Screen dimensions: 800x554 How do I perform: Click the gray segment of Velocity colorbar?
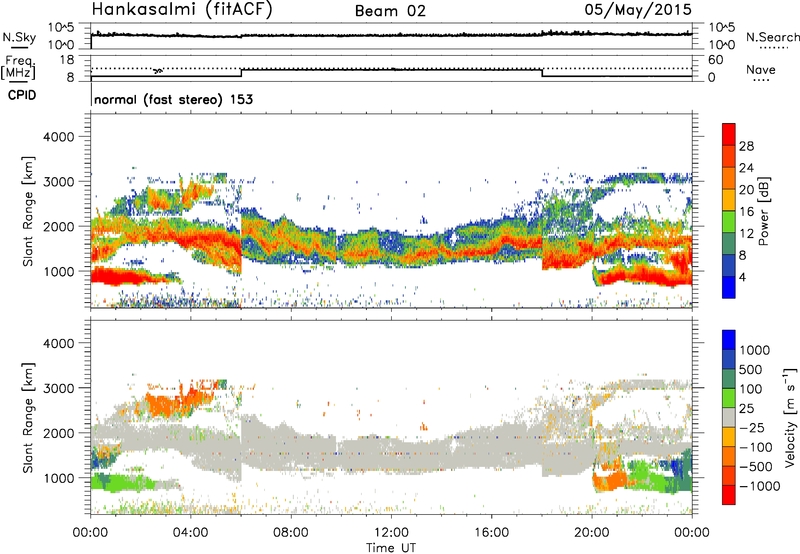(729, 417)
